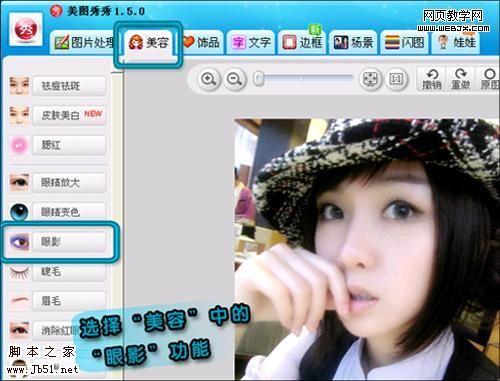Click the eyelash icon beside 睫毛
500x381 pixels.
click(x=19, y=272)
